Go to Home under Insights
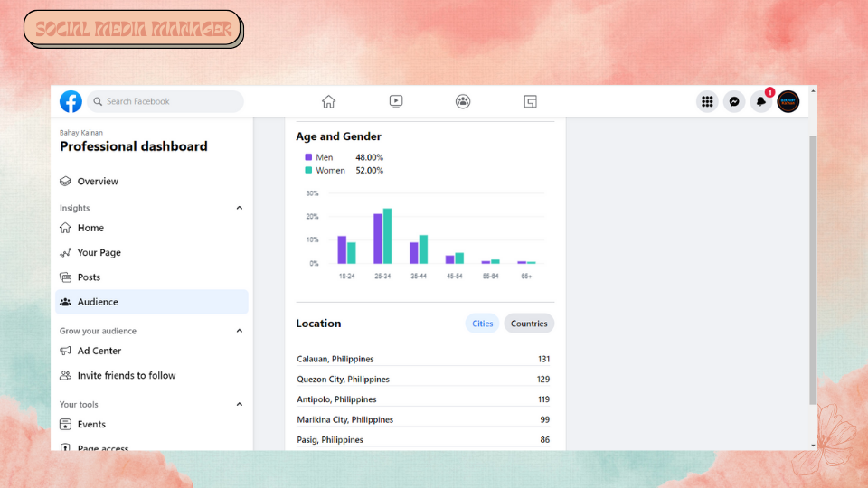 point(152,228)
